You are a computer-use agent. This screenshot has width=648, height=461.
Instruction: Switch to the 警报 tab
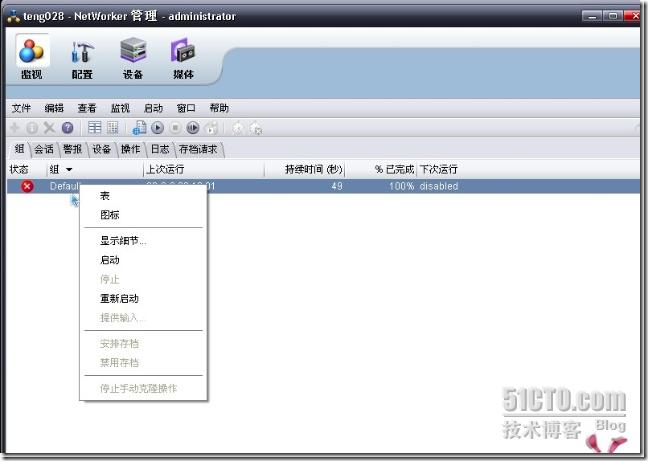point(72,149)
